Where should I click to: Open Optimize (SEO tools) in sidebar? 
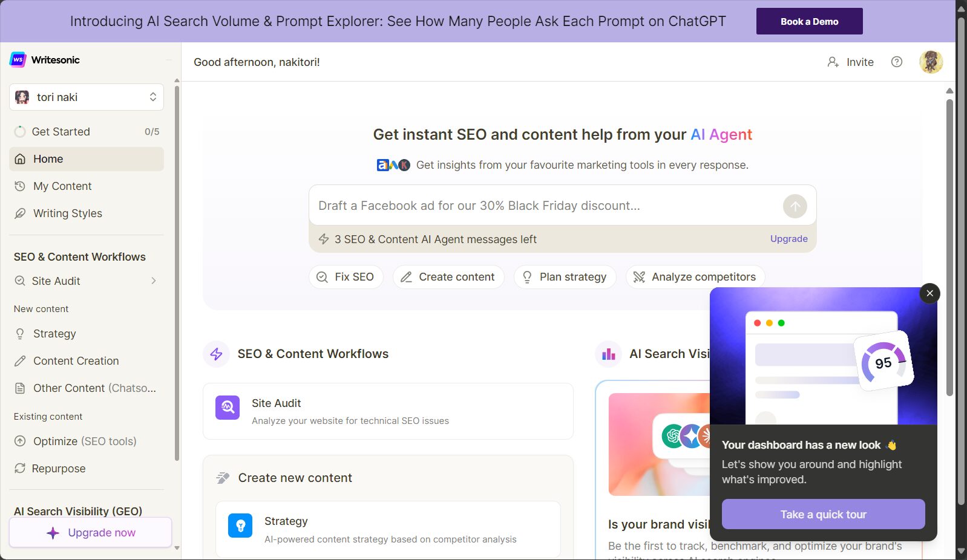[87, 441]
